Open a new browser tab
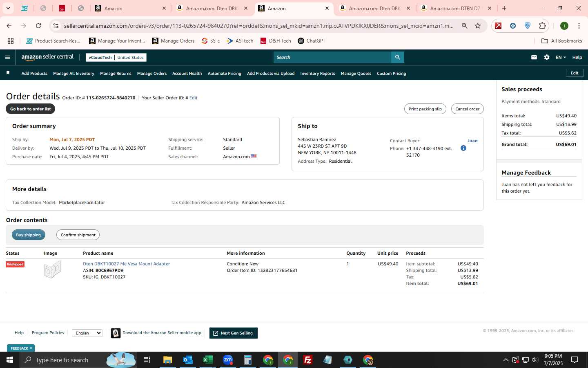Screen dimensions: 588x368 pos(504,8)
